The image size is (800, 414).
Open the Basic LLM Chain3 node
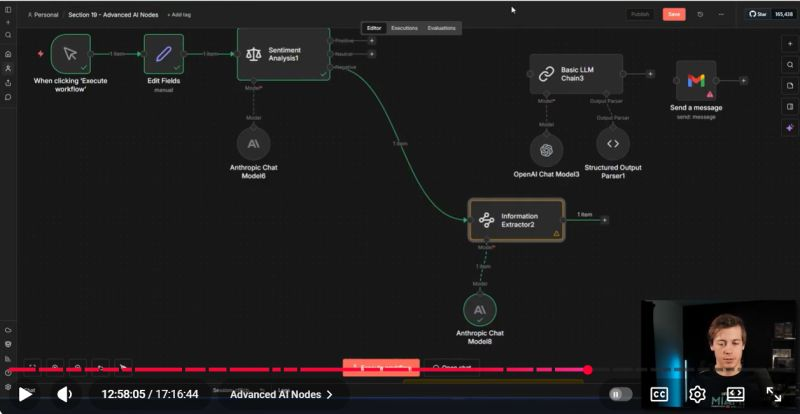coord(576,74)
